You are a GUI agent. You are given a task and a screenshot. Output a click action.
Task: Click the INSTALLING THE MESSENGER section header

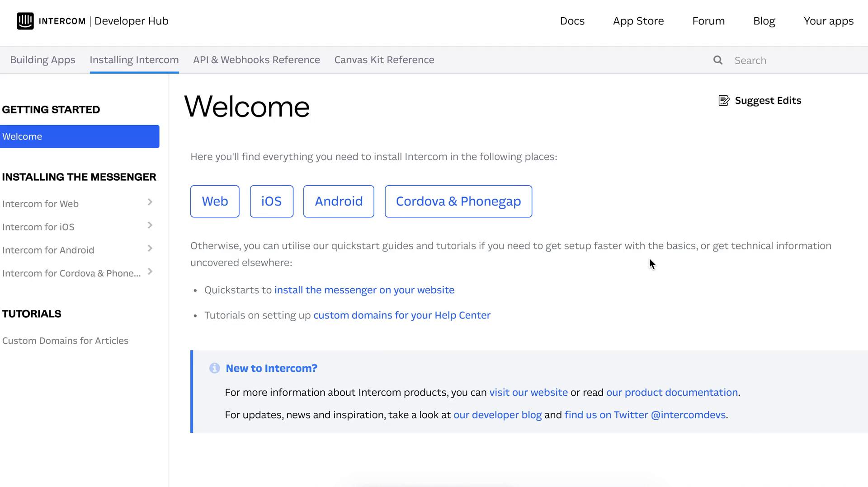point(79,177)
